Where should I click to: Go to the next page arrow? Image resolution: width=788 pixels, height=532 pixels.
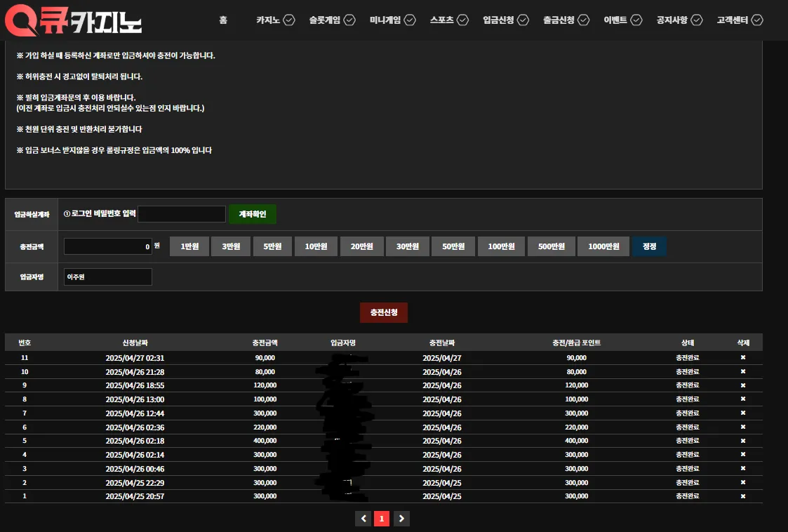(401, 519)
